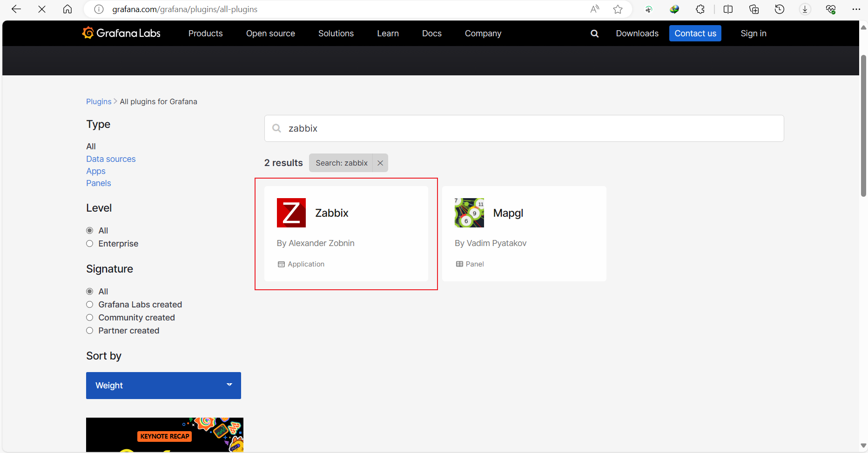Select Enterprise level radio button
Screen dimensions: 868x453
pos(90,244)
